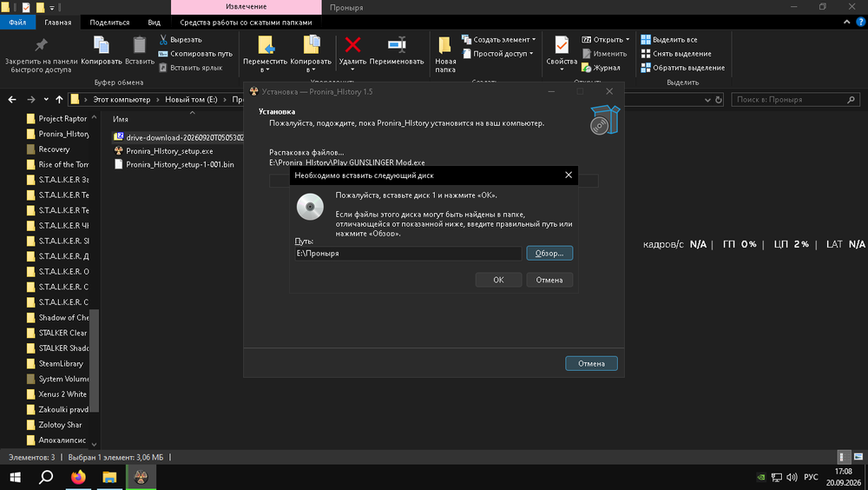This screenshot has width=868, height=490.
Task: Click Select all (Выделить все)
Action: coord(668,39)
